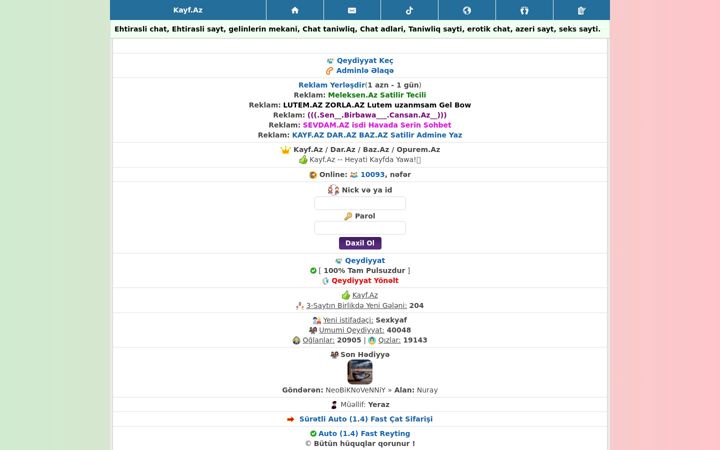Click the total registration value 40048
720x450 pixels.
pos(399,330)
